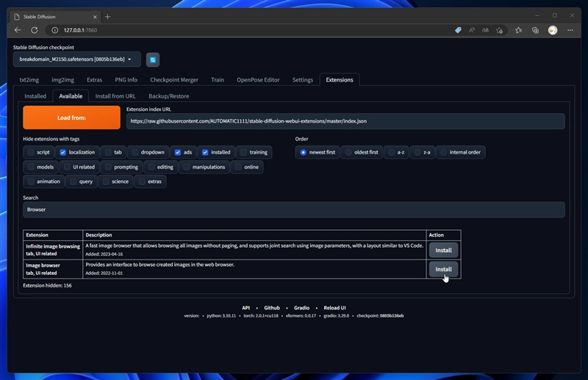Viewport: 588px width, 380px height.
Task: Go to the Extras tab
Action: (x=94, y=80)
